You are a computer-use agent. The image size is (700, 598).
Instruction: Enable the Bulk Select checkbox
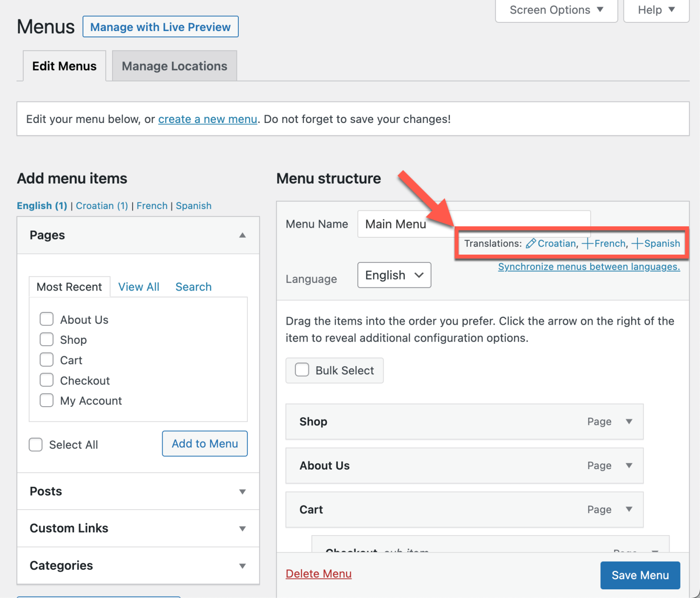(302, 370)
